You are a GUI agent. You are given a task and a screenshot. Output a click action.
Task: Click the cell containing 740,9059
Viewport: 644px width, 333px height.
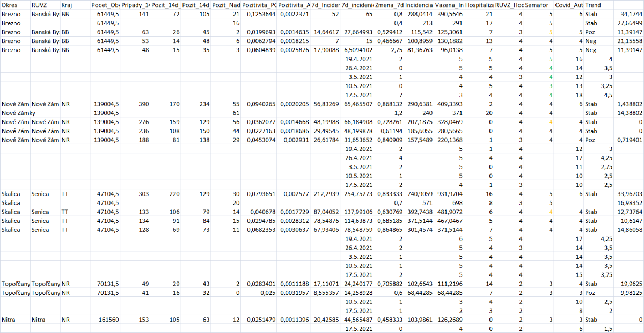[419, 194]
